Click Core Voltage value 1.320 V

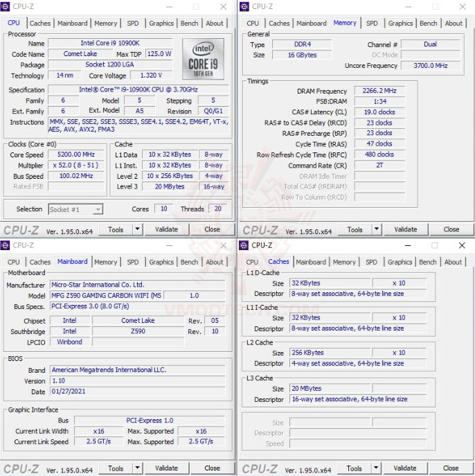151,76
